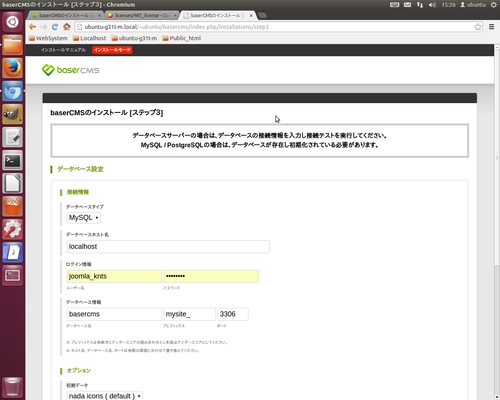Screen dimensions: 500x400
Task: Click the joomla_knts username field
Action: 114,276
